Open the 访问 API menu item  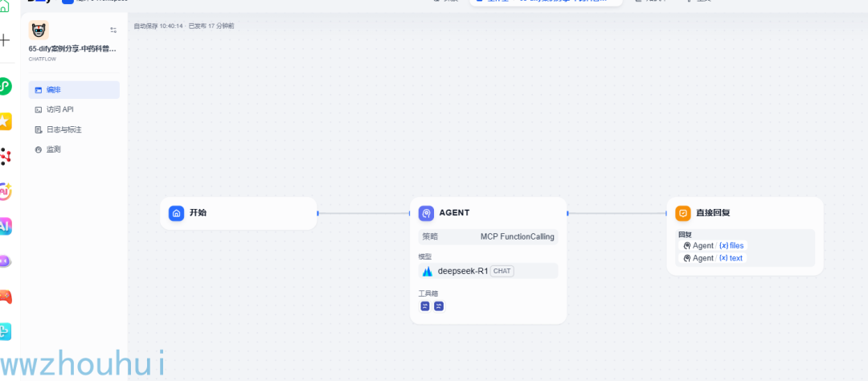click(x=74, y=109)
